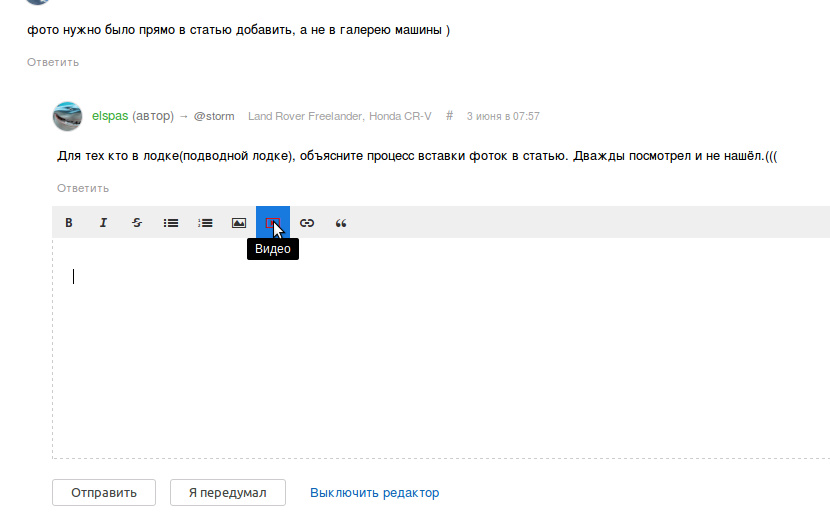Click the comment text 'Для тех кто в лодке'

(417, 156)
